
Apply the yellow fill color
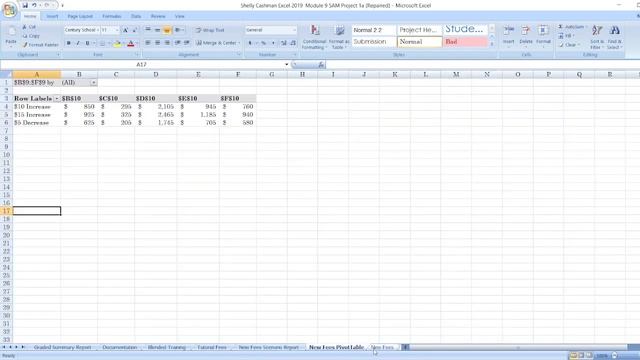coord(117,43)
